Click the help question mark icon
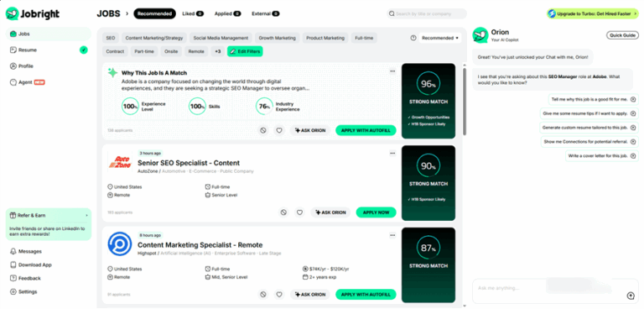The width and height of the screenshot is (644, 309). click(413, 38)
